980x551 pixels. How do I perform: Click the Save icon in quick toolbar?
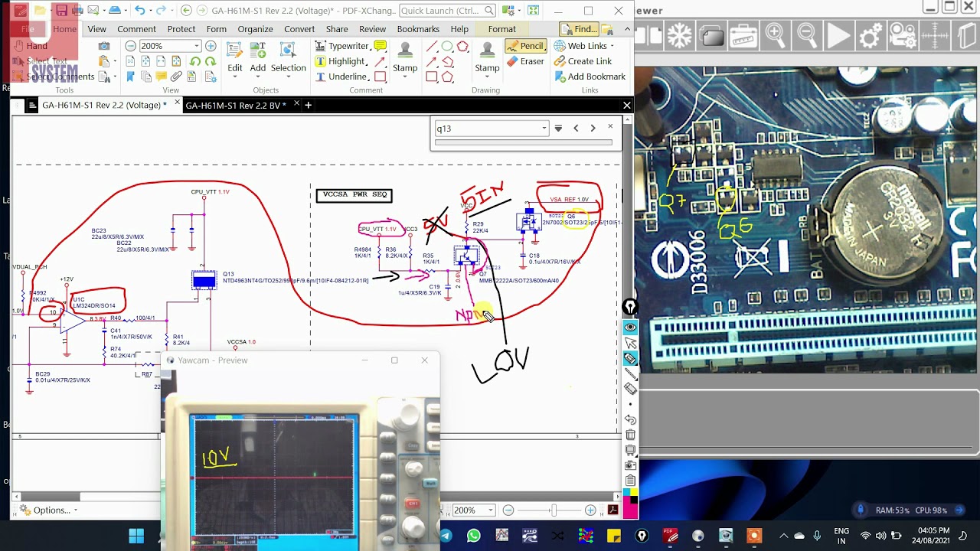pyautogui.click(x=61, y=11)
